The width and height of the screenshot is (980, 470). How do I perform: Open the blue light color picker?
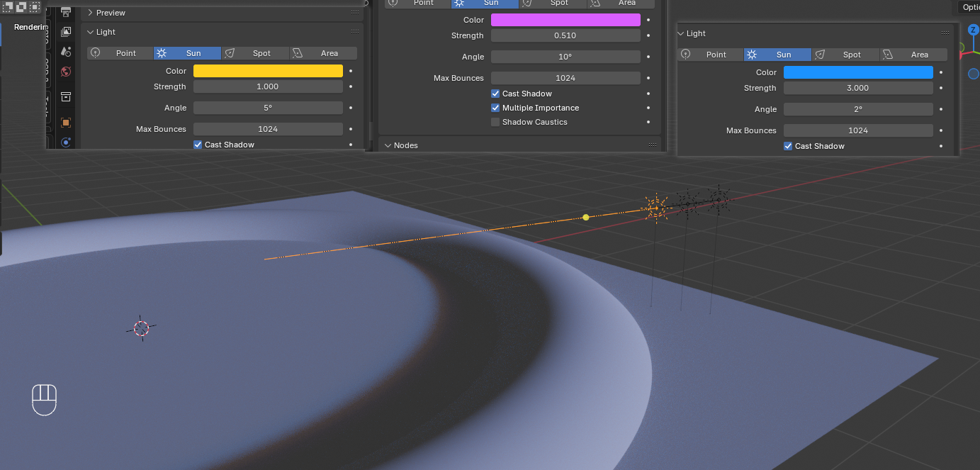(858, 72)
